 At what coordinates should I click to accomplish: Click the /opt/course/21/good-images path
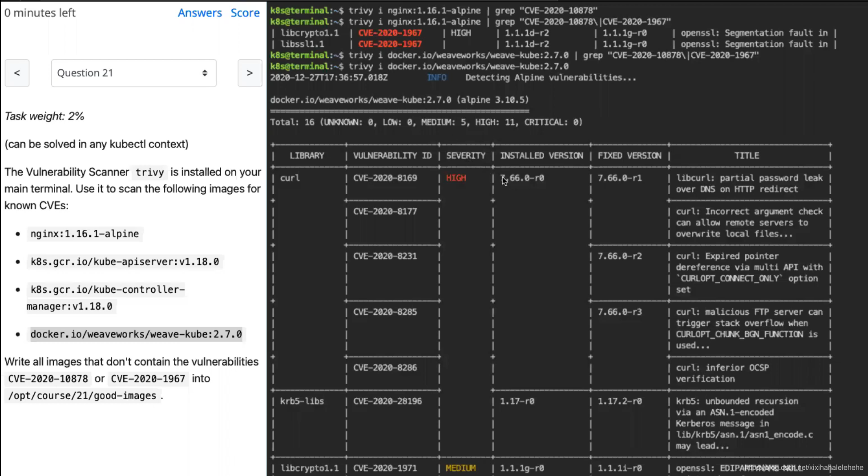(x=82, y=396)
